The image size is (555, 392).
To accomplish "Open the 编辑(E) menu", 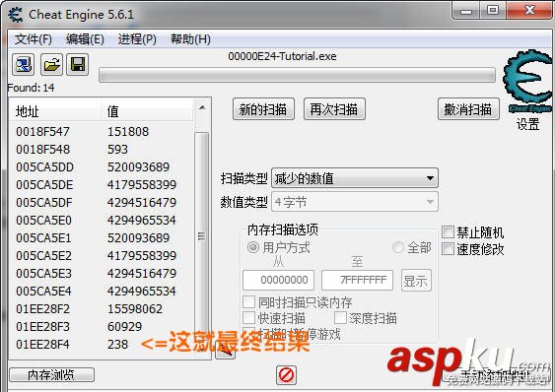I will (85, 39).
